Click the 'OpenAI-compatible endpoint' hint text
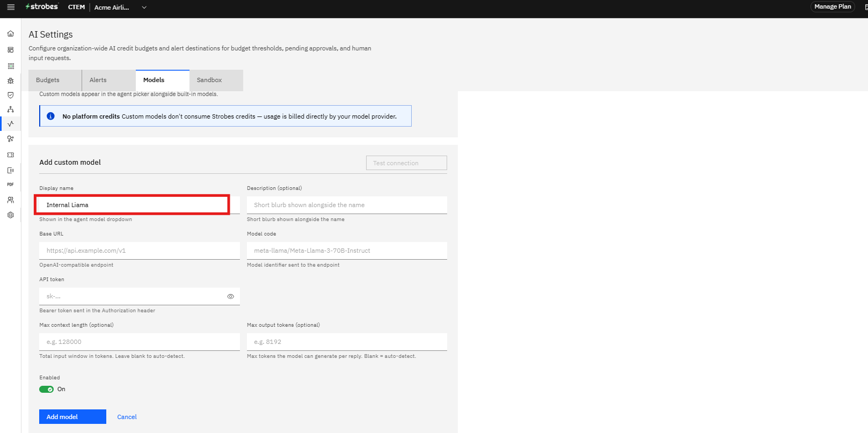Image resolution: width=868 pixels, height=433 pixels. [76, 265]
